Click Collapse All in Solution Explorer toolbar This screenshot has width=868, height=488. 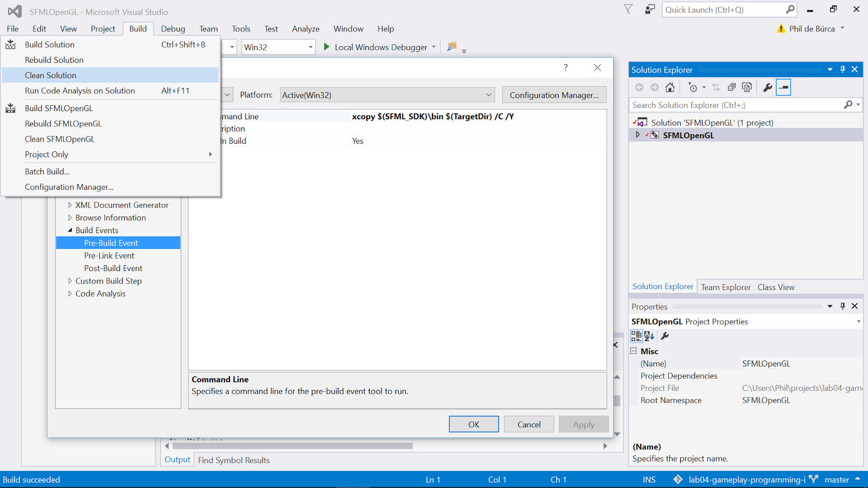click(731, 87)
